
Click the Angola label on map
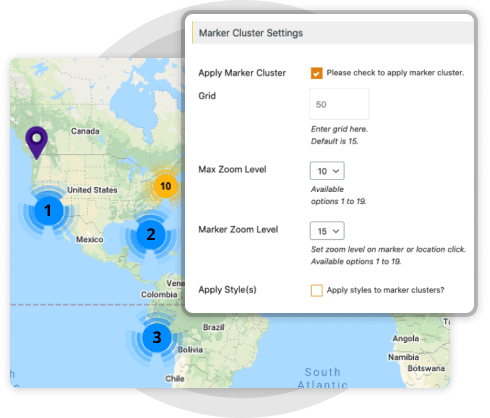point(406,339)
